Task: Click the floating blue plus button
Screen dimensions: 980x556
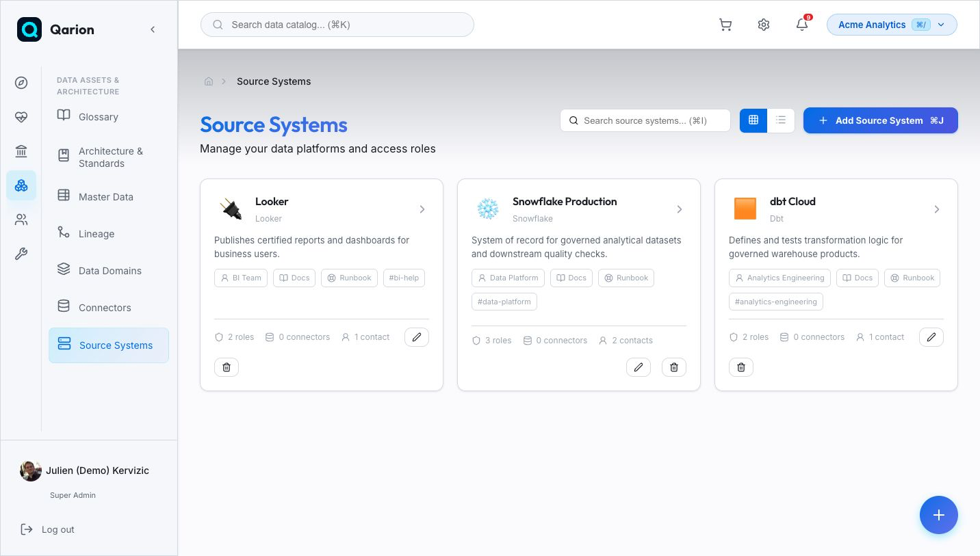Action: click(939, 515)
